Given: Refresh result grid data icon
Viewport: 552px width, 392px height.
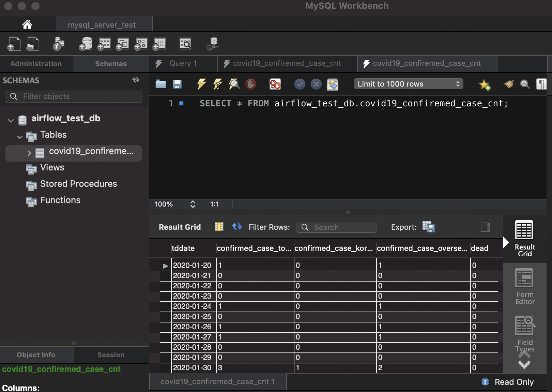Looking at the screenshot, I should (237, 227).
